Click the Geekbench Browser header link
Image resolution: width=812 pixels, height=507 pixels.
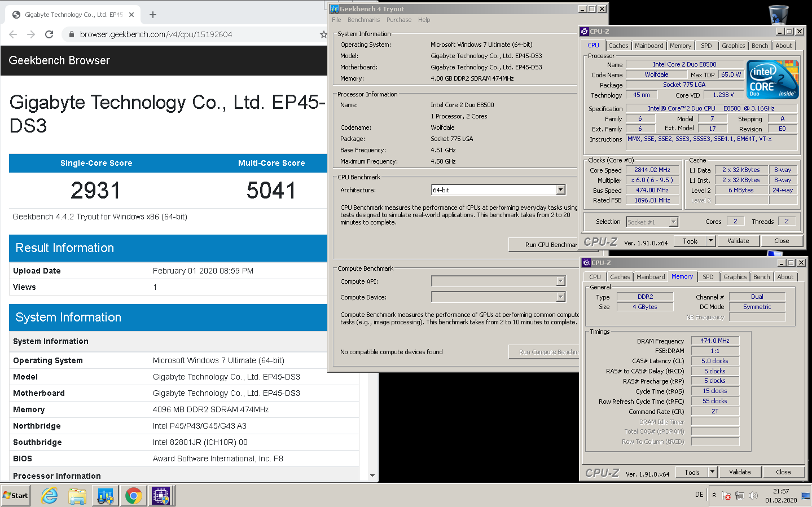coord(59,60)
